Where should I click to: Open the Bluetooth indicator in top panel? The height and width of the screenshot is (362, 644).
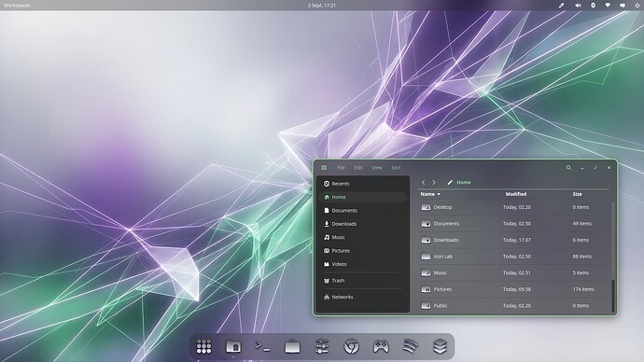pos(593,6)
